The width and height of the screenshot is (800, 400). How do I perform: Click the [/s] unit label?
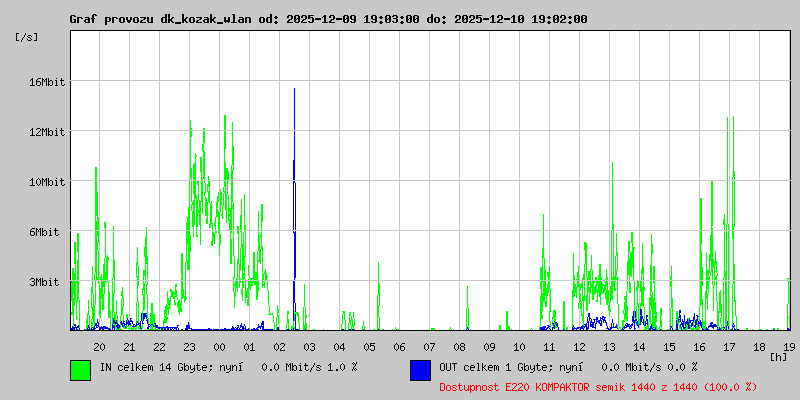pos(27,37)
